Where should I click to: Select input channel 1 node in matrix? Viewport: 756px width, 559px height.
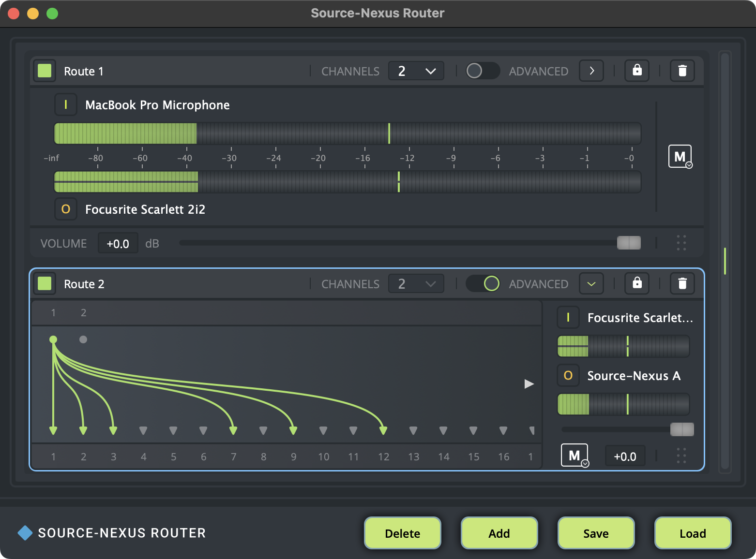tap(53, 339)
